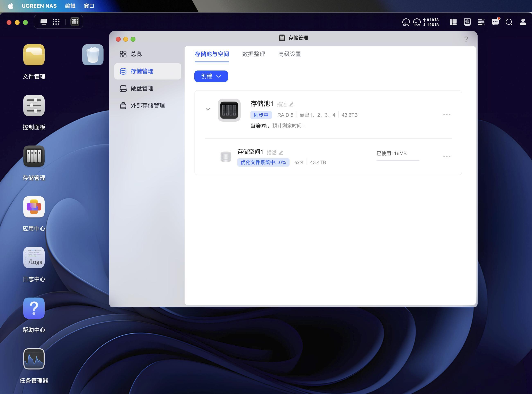Open 日志中心 logs app
Viewport: 532px width, 394px height.
(34, 257)
